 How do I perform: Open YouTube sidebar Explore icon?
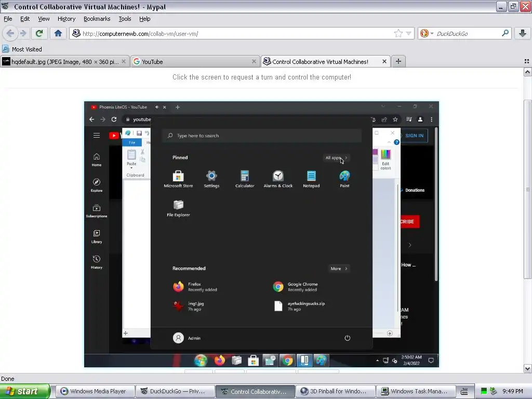coord(96,185)
